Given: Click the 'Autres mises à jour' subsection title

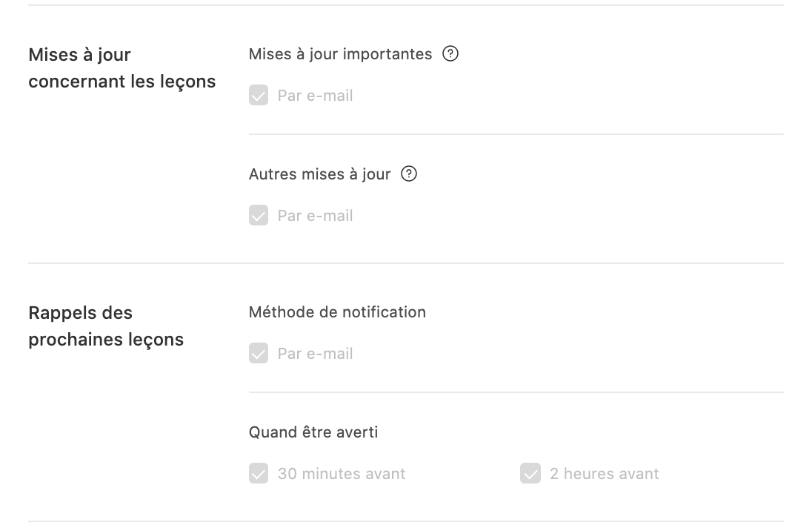Looking at the screenshot, I should pos(319,174).
